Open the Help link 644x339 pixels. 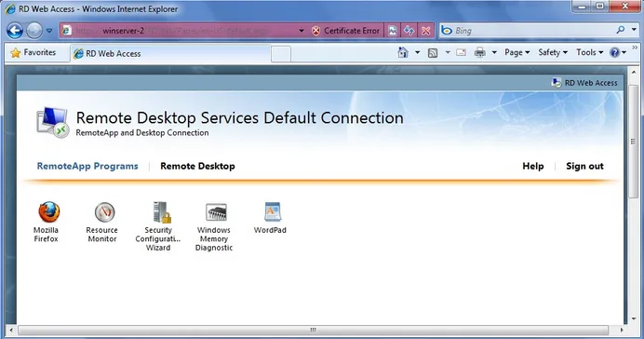[x=533, y=166]
